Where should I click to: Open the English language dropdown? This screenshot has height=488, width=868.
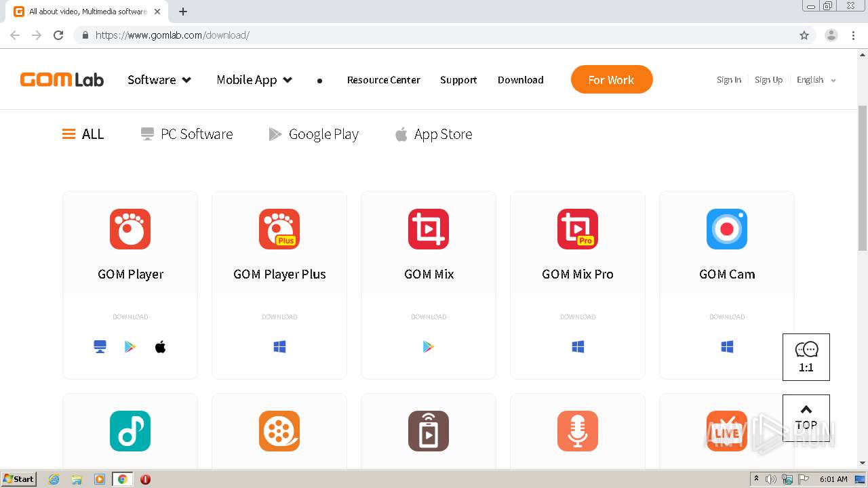pyautogui.click(x=816, y=80)
